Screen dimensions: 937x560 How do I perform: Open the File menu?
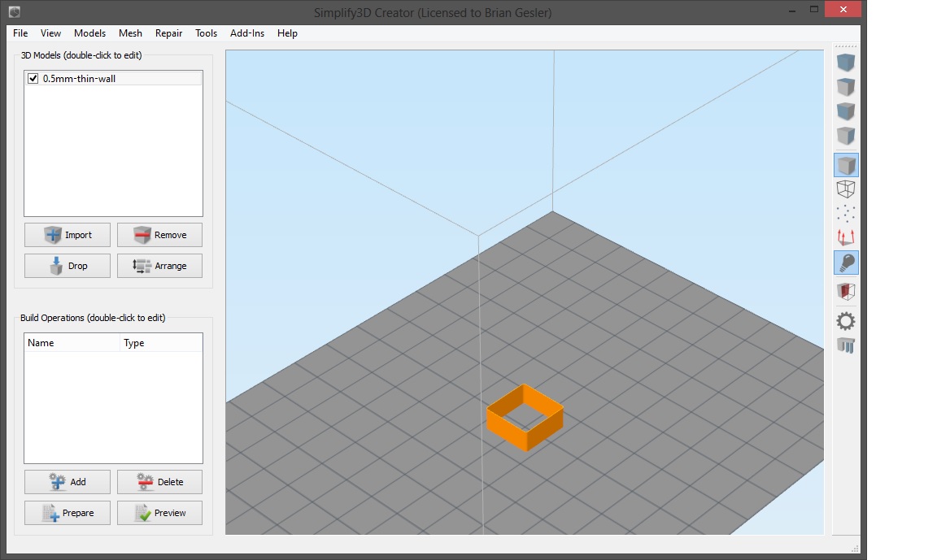point(20,33)
